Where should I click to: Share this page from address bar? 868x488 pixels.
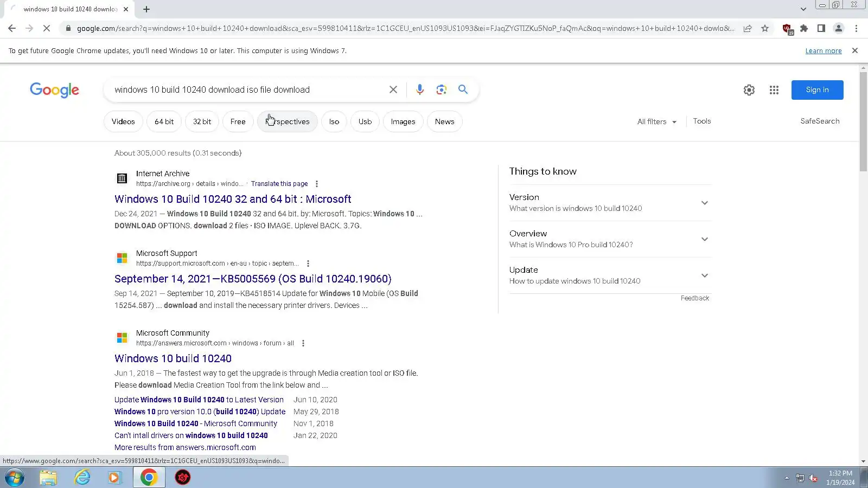(748, 28)
